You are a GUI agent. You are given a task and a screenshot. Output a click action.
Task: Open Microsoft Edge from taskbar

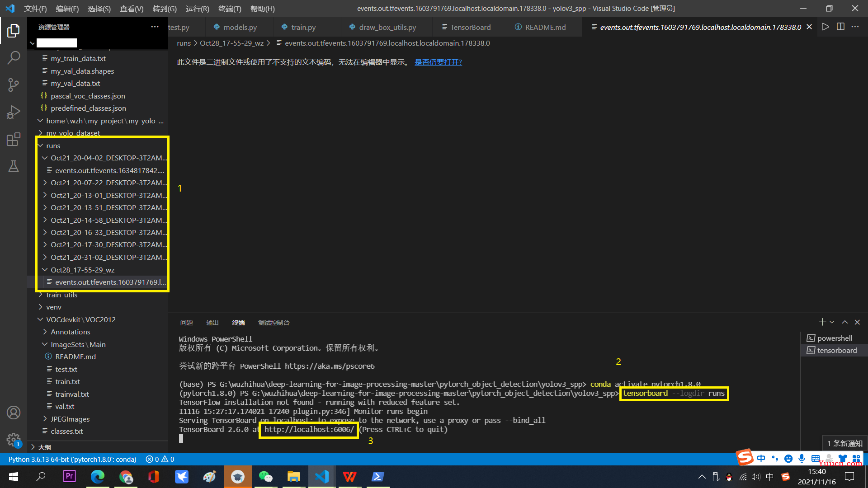click(x=97, y=477)
